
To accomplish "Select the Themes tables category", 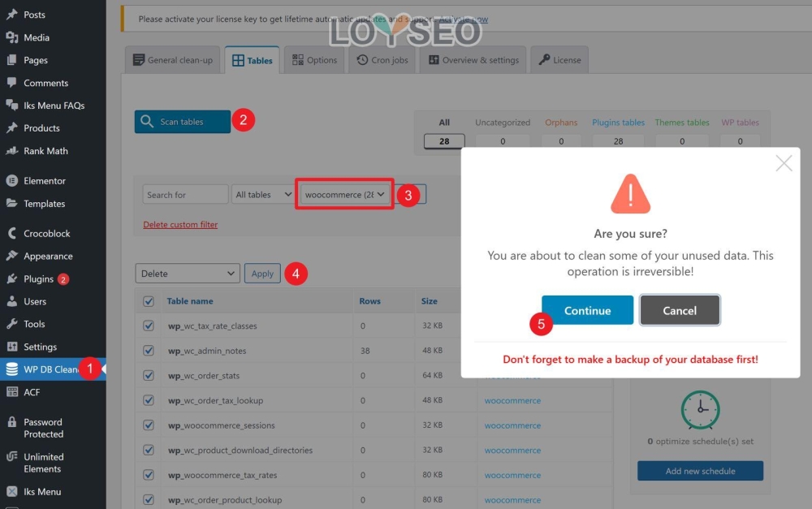I will point(681,123).
